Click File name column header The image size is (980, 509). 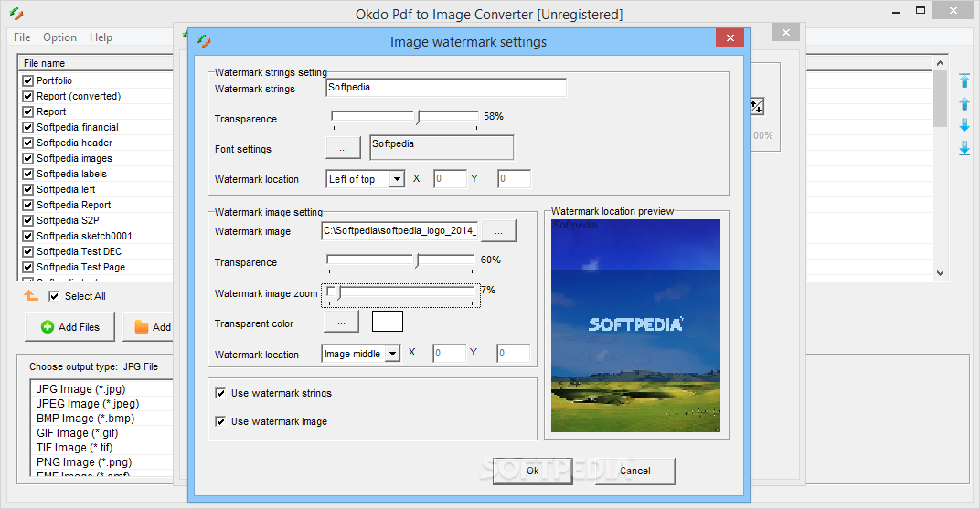(96, 63)
